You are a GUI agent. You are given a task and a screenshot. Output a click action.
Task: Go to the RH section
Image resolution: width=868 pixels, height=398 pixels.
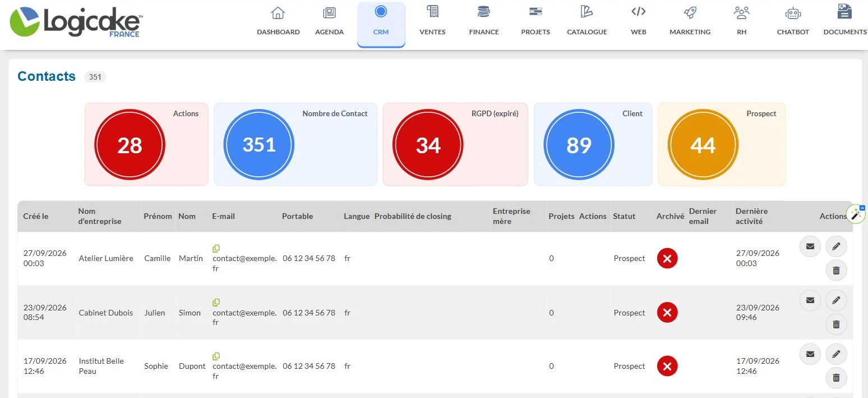pyautogui.click(x=741, y=21)
